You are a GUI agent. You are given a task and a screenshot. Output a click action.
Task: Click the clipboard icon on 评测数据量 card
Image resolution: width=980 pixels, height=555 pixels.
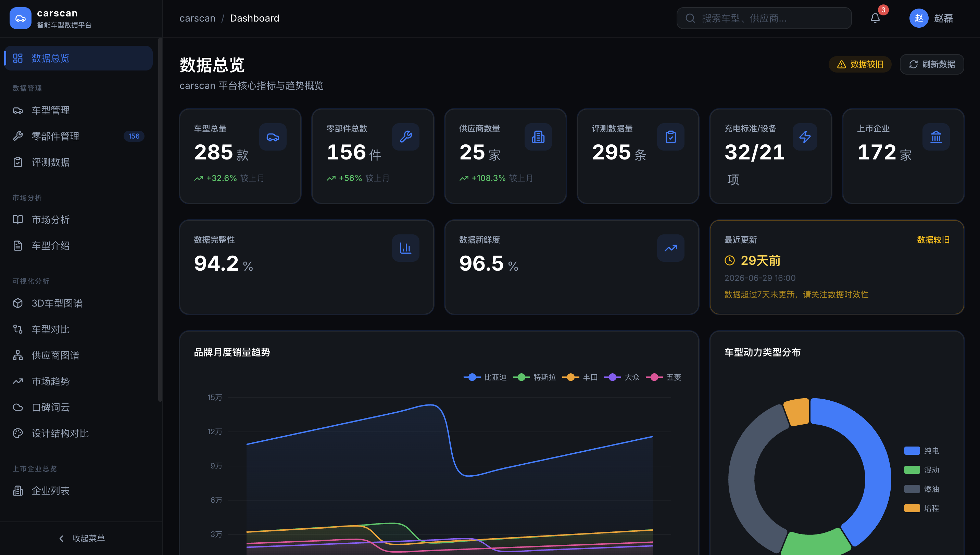coord(671,137)
